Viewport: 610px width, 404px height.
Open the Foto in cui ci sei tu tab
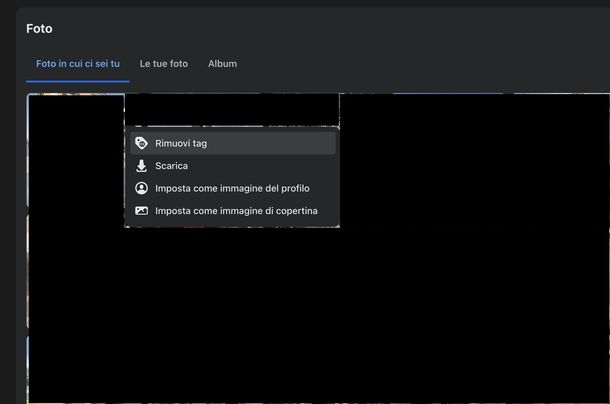click(78, 64)
